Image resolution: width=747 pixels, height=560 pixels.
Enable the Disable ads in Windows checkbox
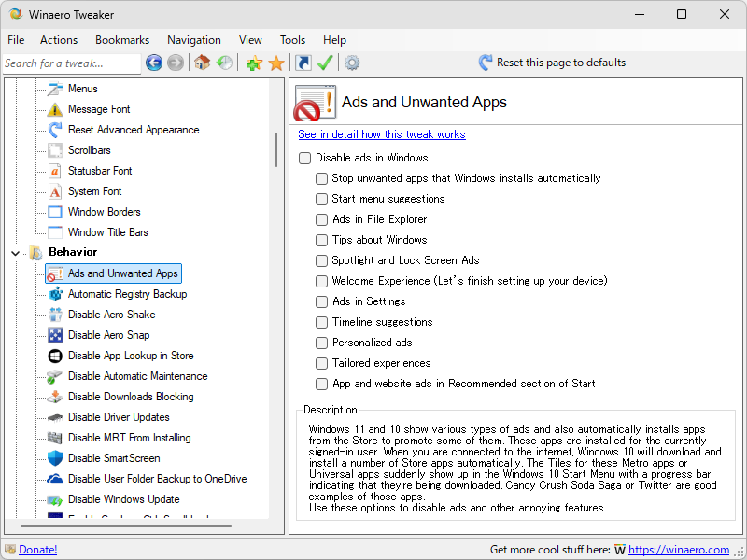(304, 158)
